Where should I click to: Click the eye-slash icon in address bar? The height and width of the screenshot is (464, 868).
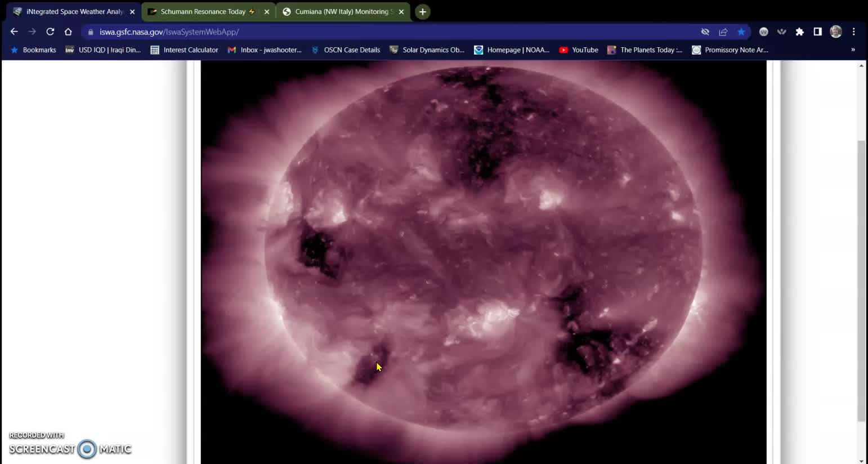coord(705,32)
